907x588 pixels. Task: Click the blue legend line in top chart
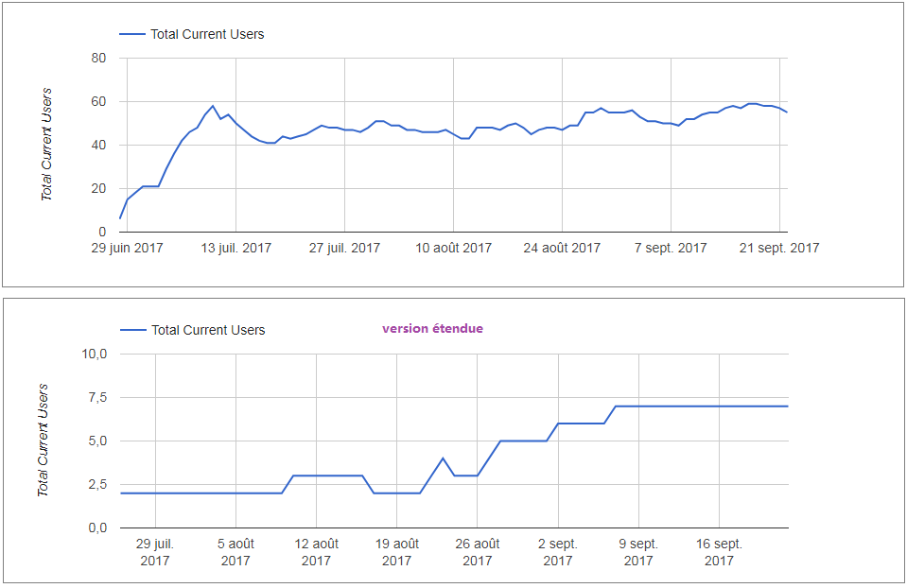point(132,34)
